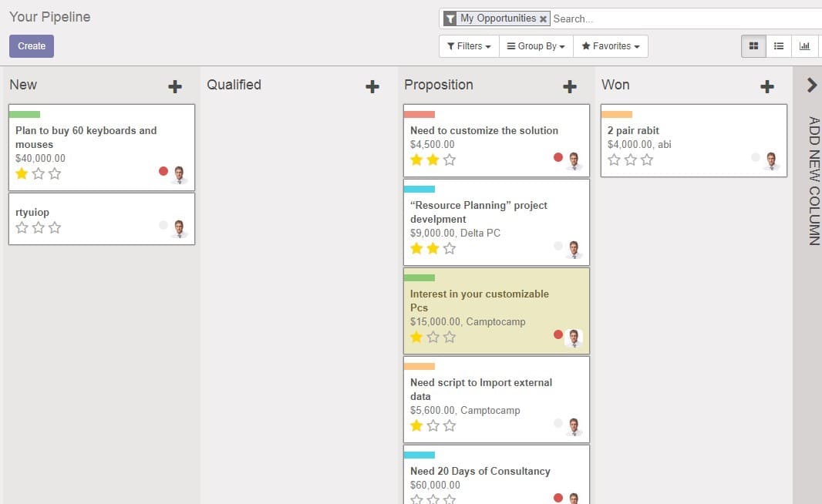Image resolution: width=822 pixels, height=504 pixels.
Task: Click the red activity dot on keyboards card
Action: (163, 171)
